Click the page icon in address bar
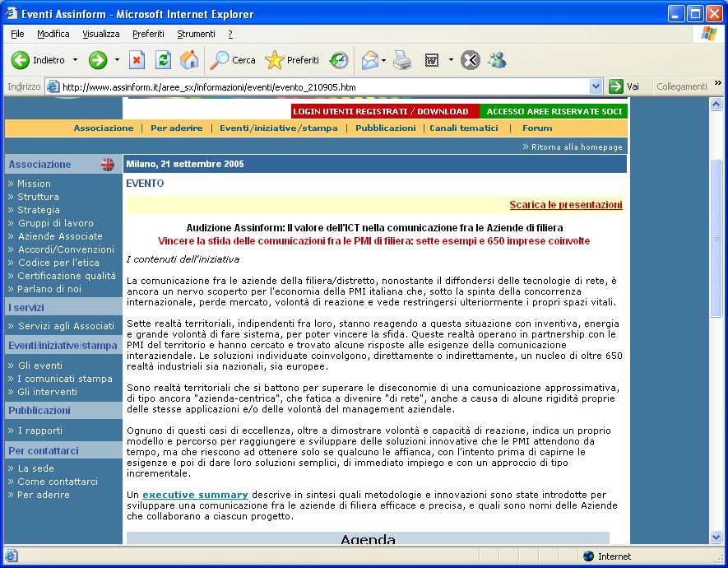 [53, 87]
